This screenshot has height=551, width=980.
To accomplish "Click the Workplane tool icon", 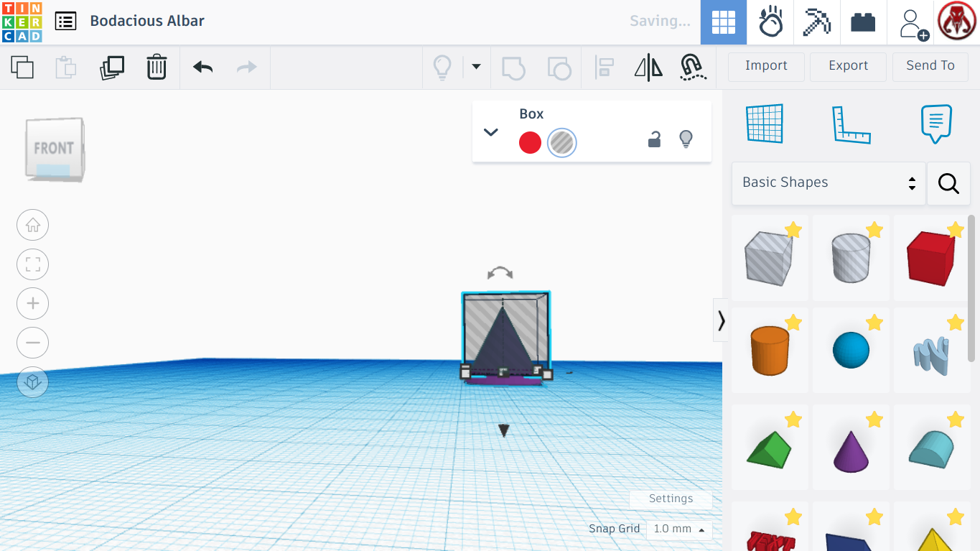I will click(765, 124).
